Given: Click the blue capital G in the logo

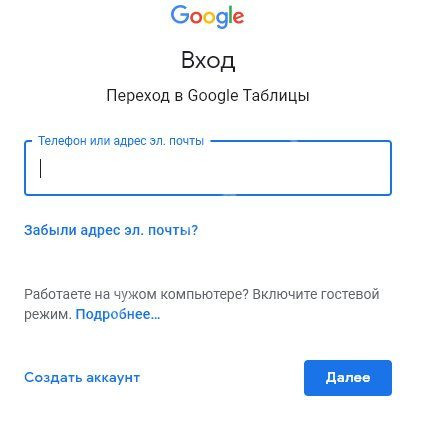Looking at the screenshot, I should coord(180,15).
